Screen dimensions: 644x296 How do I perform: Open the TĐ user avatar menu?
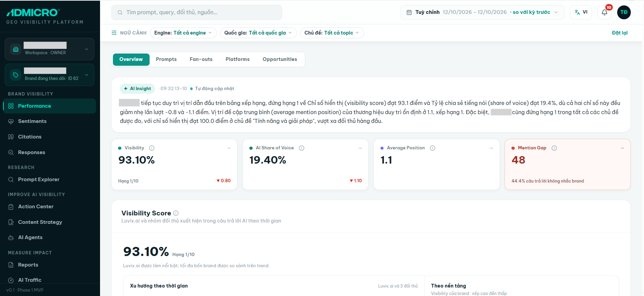click(x=624, y=13)
